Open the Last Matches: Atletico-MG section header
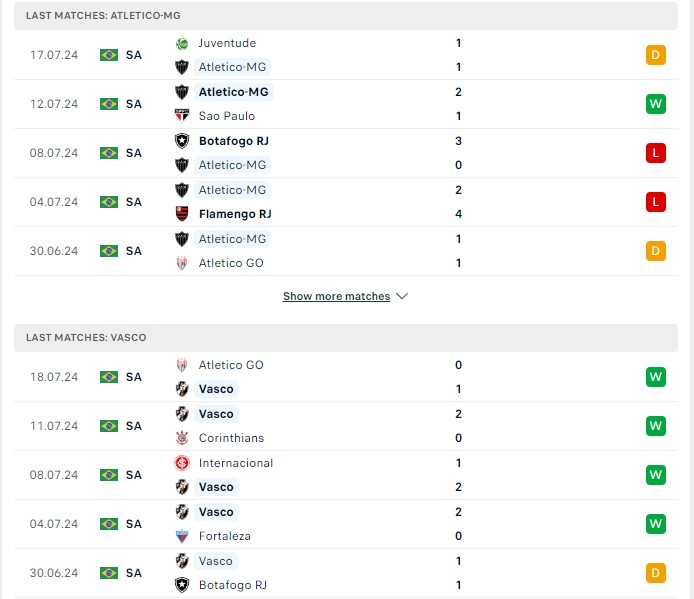Viewport: 694px width, 599px height. tap(346, 16)
